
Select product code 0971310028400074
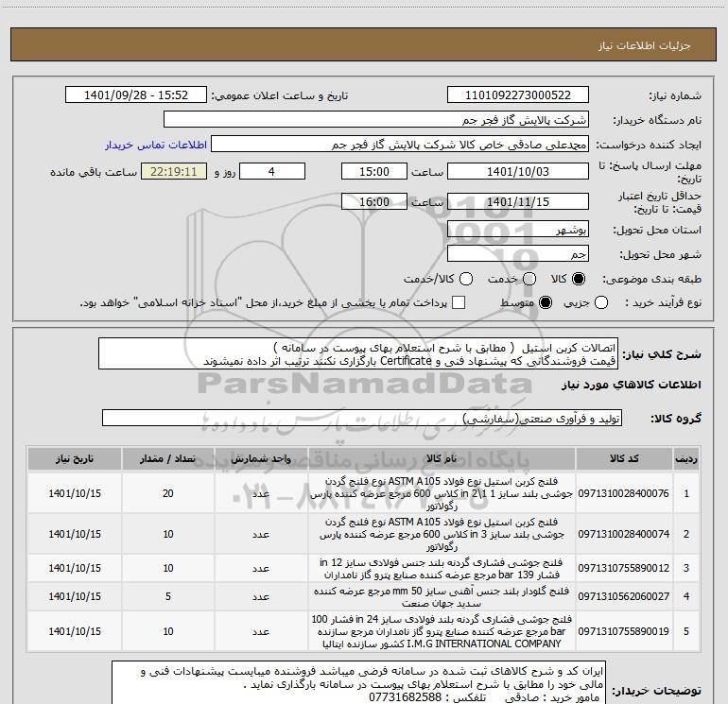(x=624, y=534)
